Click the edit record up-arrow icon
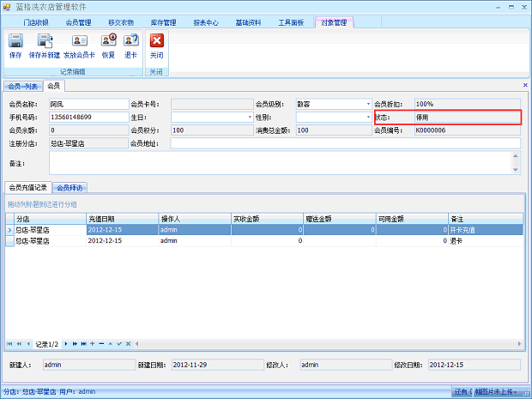Image resolution: width=532 pixels, height=399 pixels. [x=111, y=344]
